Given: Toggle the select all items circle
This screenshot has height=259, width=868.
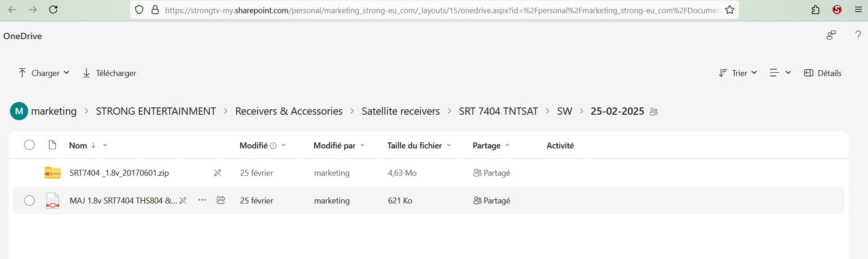Looking at the screenshot, I should pos(29,145).
